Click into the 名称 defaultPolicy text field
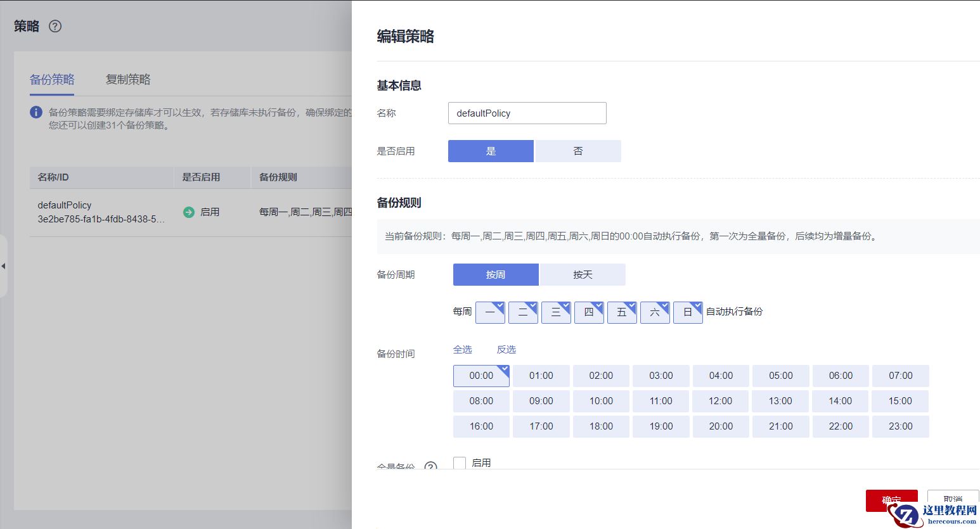 (527, 113)
